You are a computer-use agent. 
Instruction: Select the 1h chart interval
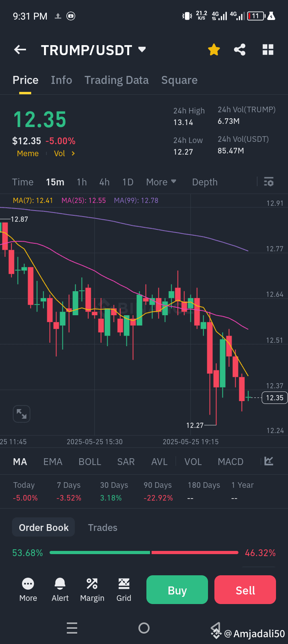(82, 182)
